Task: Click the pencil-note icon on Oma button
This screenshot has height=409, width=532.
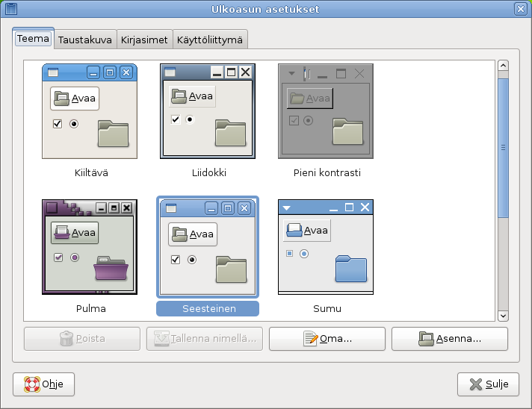Action: pyautogui.click(x=311, y=339)
